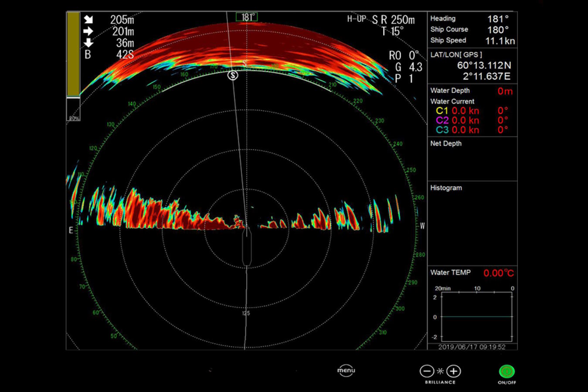The height and width of the screenshot is (392, 588).
Task: Click the magenta C2 current layer
Action: (x=472, y=120)
